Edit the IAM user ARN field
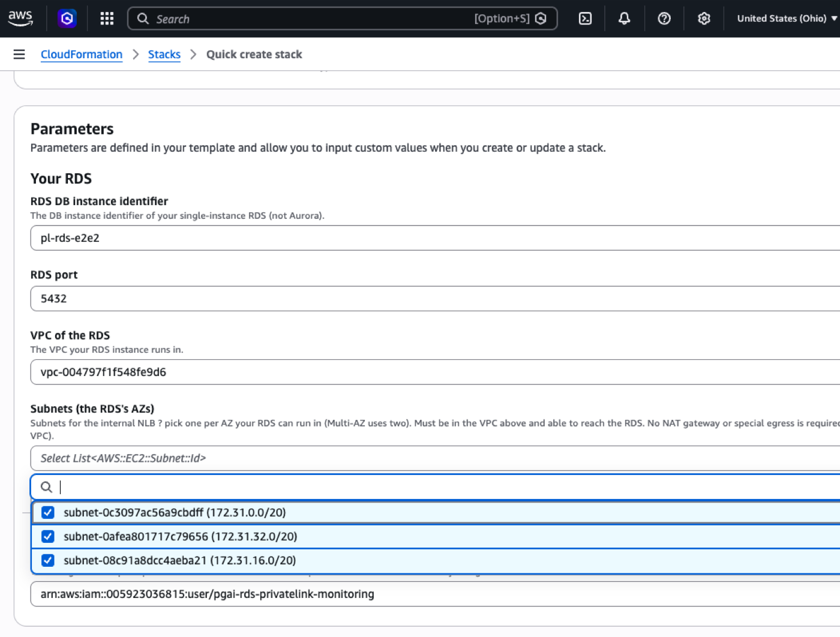Viewport: 840px width, 637px height. tap(435, 594)
